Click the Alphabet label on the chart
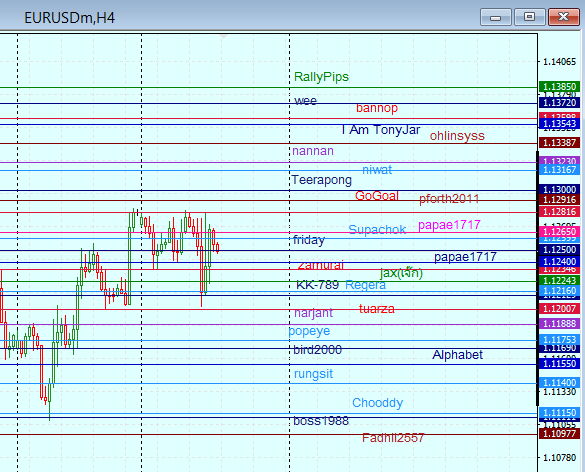 [x=457, y=354]
